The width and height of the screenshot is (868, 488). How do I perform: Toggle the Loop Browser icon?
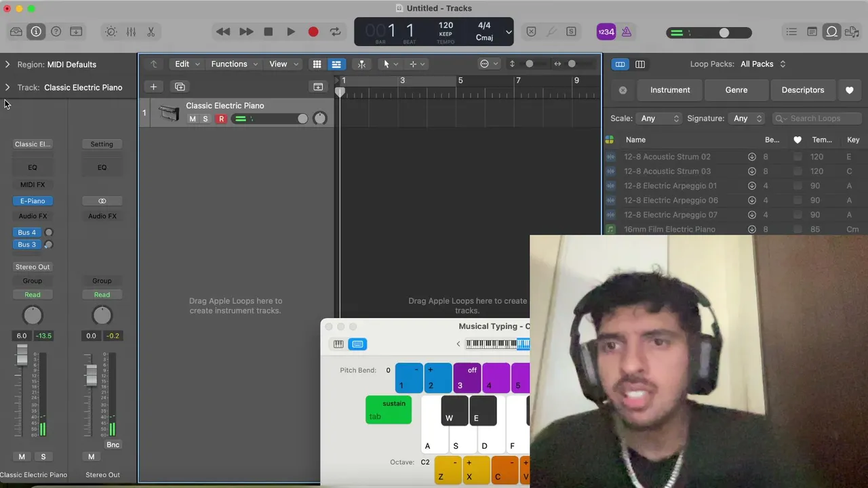(x=831, y=32)
